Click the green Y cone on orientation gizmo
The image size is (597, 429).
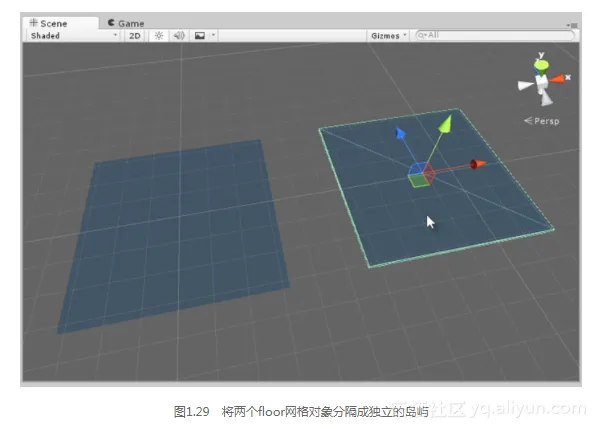(541, 65)
